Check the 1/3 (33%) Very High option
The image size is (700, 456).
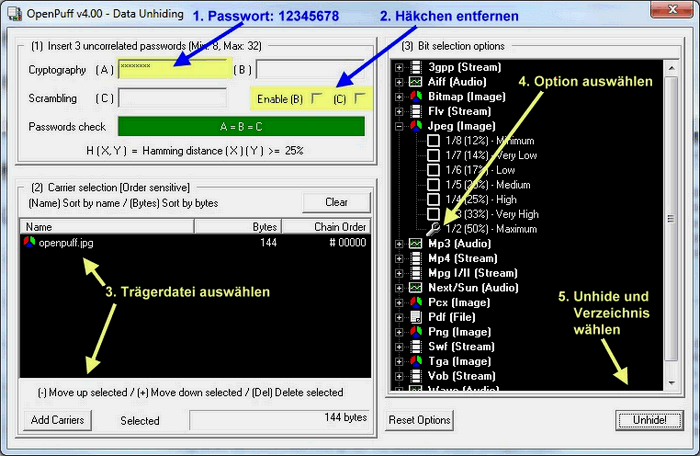(x=433, y=214)
